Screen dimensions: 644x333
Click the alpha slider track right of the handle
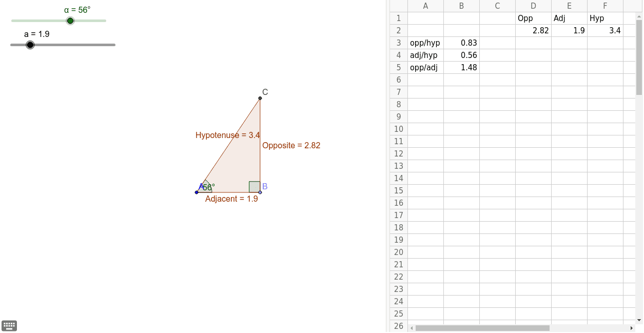pyautogui.click(x=90, y=21)
